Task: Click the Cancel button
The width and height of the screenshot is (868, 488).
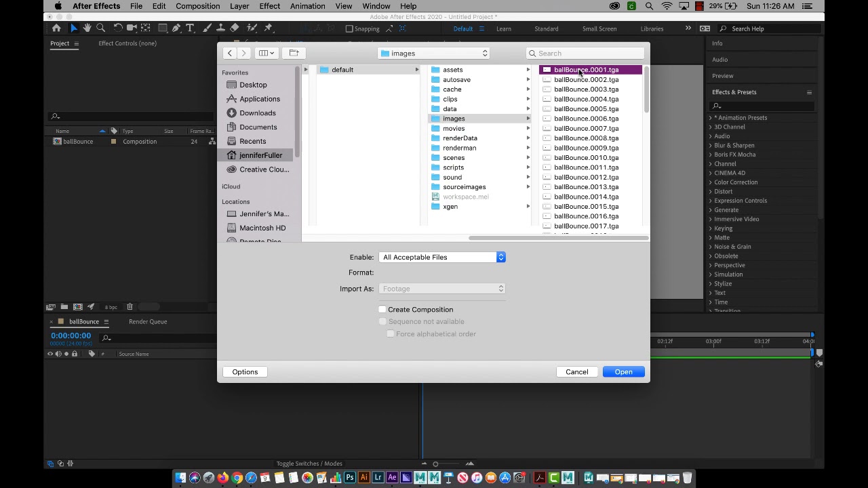Action: point(577,371)
